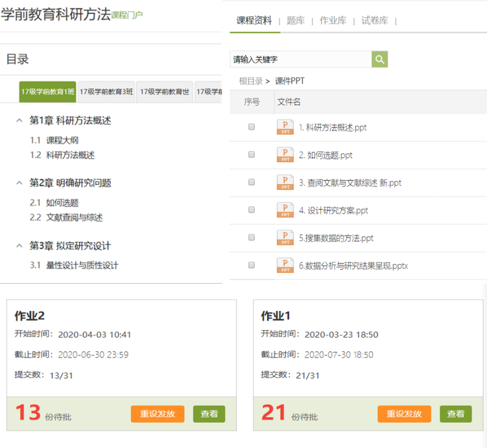Collapse 第2章 明确研究问题 chapter
This screenshot has height=448, width=487.
(x=19, y=183)
